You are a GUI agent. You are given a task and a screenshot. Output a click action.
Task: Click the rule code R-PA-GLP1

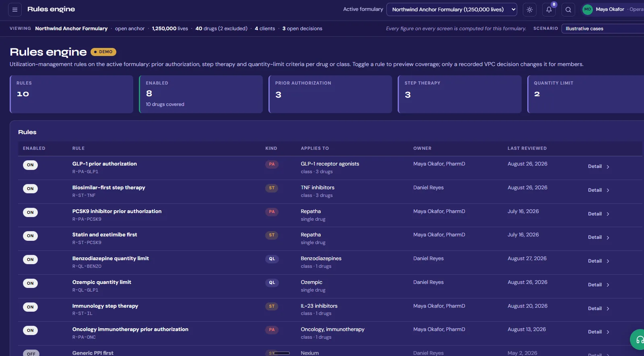(x=85, y=172)
